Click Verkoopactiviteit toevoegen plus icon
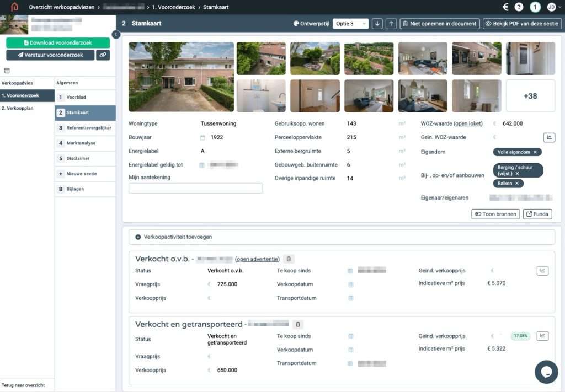The height and width of the screenshot is (392, 565). [138, 237]
